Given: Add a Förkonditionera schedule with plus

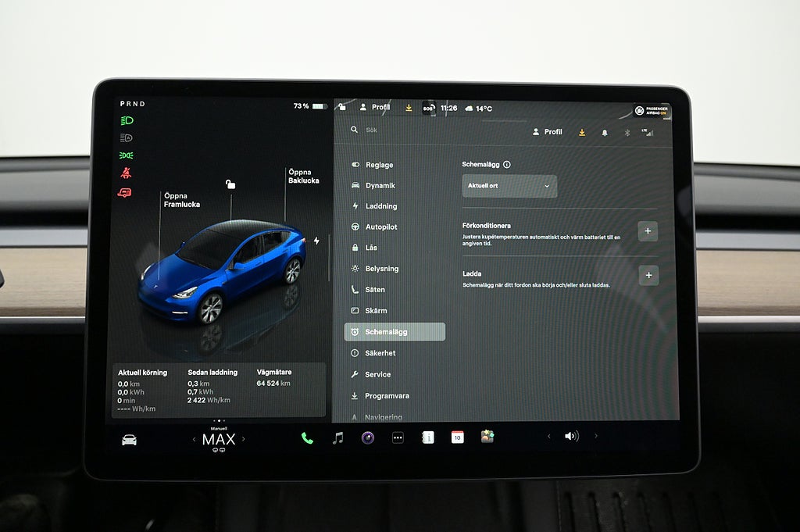Looking at the screenshot, I should click(648, 231).
